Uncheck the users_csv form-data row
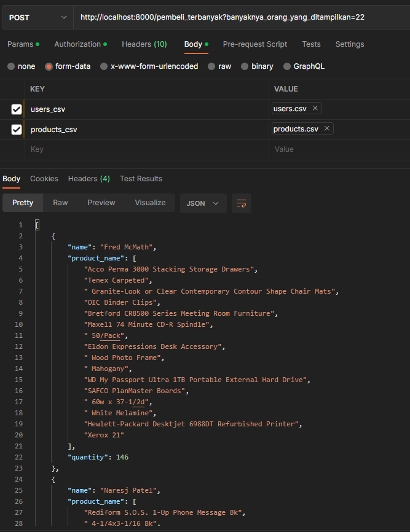 pos(15,109)
